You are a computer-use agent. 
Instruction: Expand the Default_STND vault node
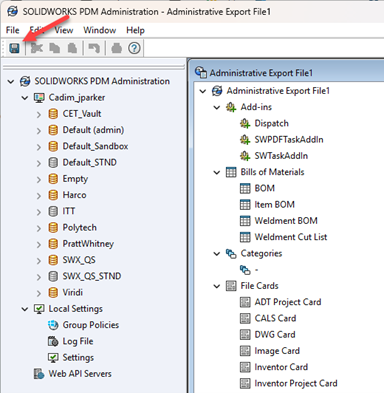click(x=39, y=163)
